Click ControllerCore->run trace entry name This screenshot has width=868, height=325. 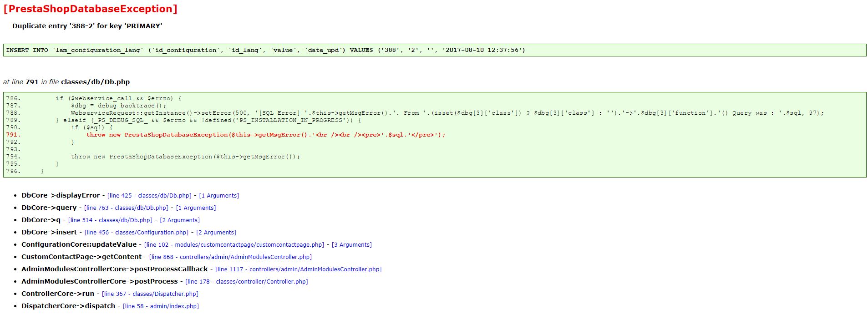coord(58,294)
